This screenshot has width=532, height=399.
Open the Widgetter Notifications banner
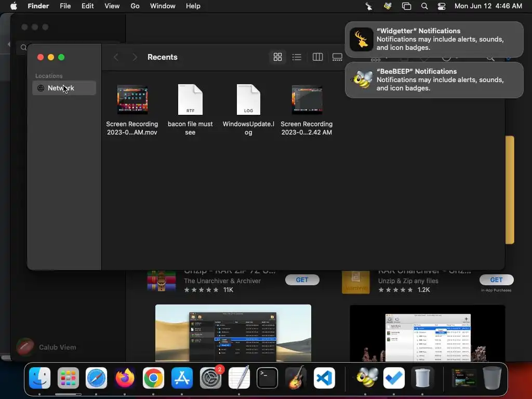[434, 39]
